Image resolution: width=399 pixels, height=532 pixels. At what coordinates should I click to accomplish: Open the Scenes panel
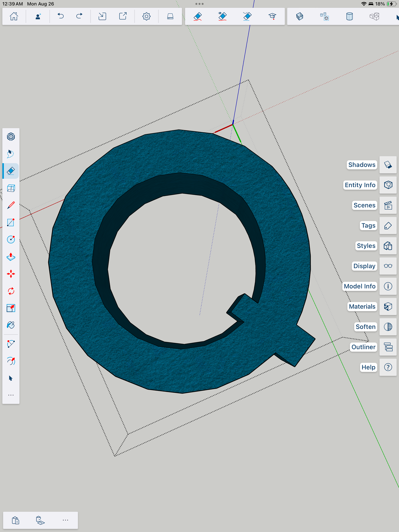pyautogui.click(x=364, y=205)
